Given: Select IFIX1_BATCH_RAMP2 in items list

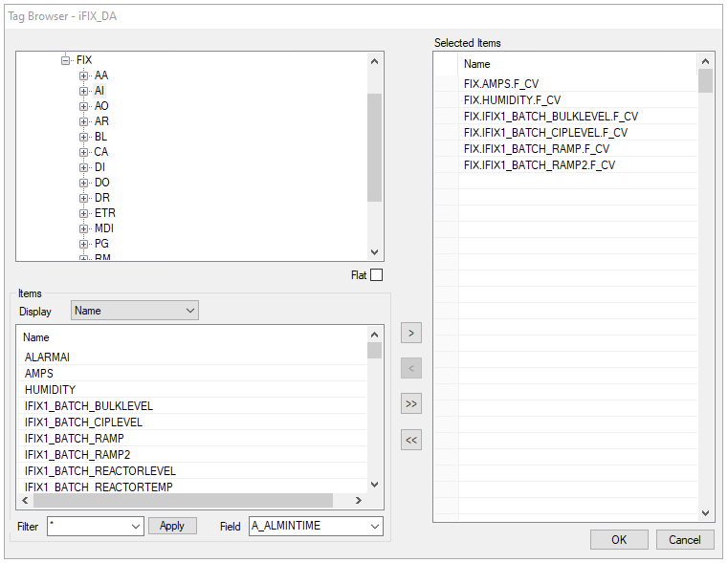Looking at the screenshot, I should click(x=192, y=454).
